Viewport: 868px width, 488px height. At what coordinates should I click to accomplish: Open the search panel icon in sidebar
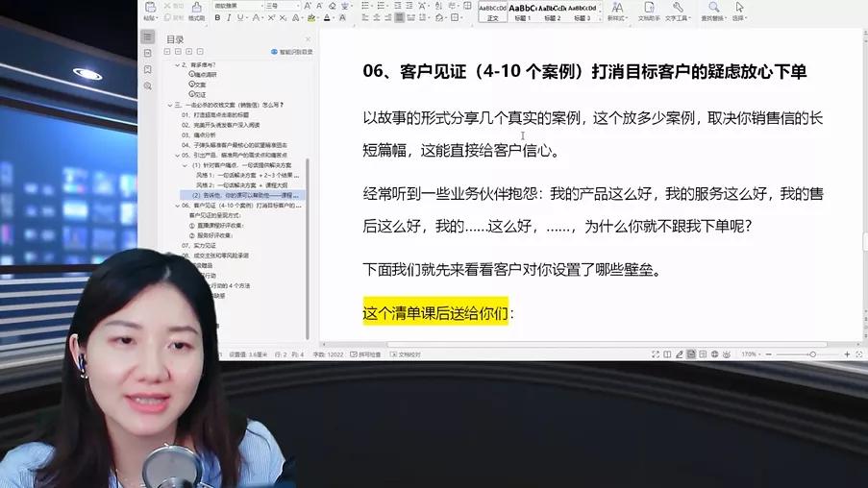(x=148, y=85)
